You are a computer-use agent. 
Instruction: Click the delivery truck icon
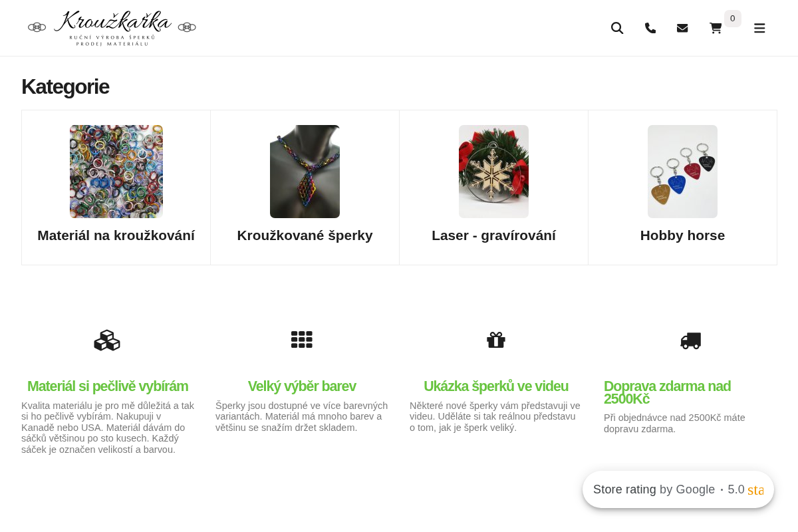point(691,340)
